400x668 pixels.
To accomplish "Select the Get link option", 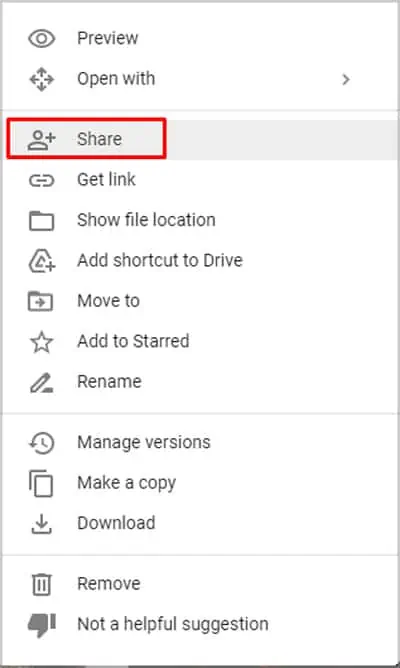I will coord(200,180).
